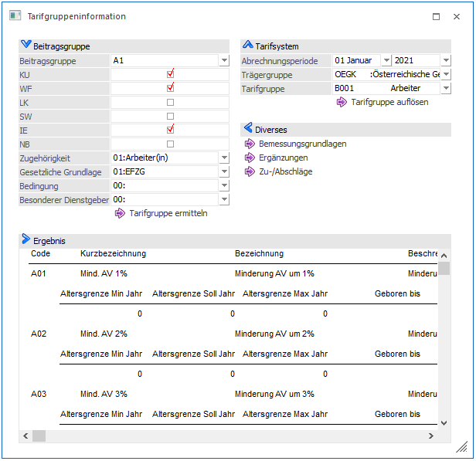
Task: Click the arrow icon next to Zu-/Abschläge
Action: [249, 171]
